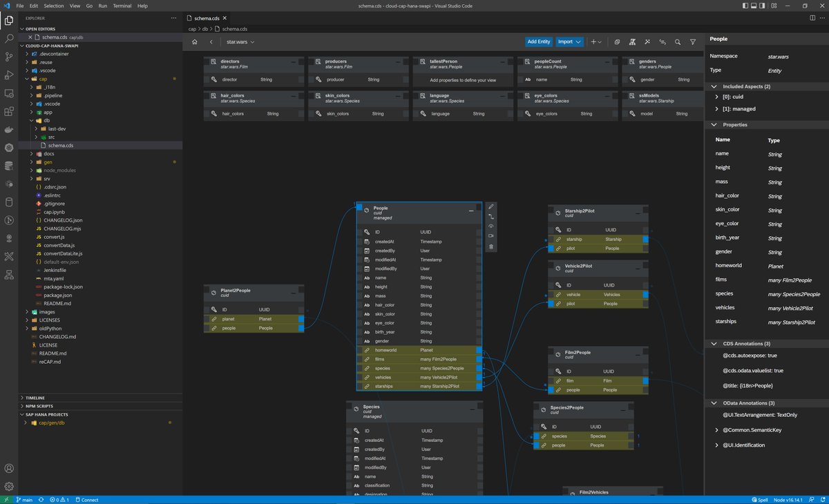Open the Import dropdown arrow
829x504 pixels.
tap(579, 42)
